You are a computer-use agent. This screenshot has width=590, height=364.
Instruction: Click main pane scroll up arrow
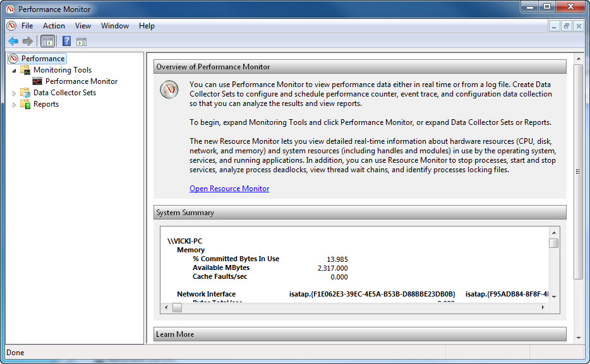coord(579,59)
